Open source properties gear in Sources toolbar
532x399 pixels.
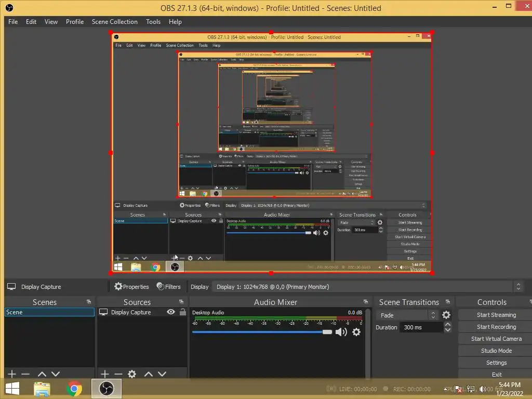pyautogui.click(x=132, y=374)
